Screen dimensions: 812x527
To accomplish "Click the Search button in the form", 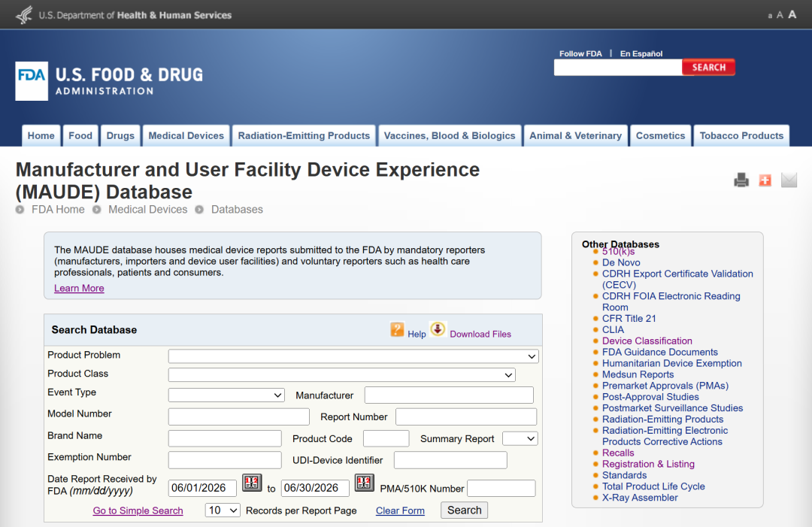I will click(x=464, y=510).
